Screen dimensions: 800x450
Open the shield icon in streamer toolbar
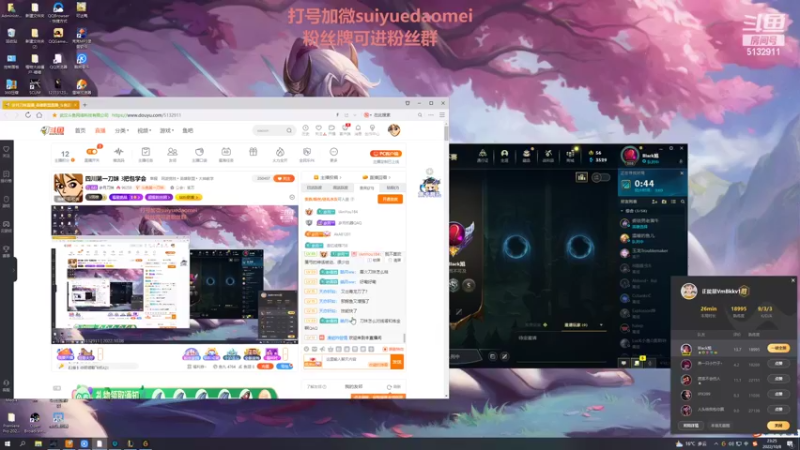[307, 152]
